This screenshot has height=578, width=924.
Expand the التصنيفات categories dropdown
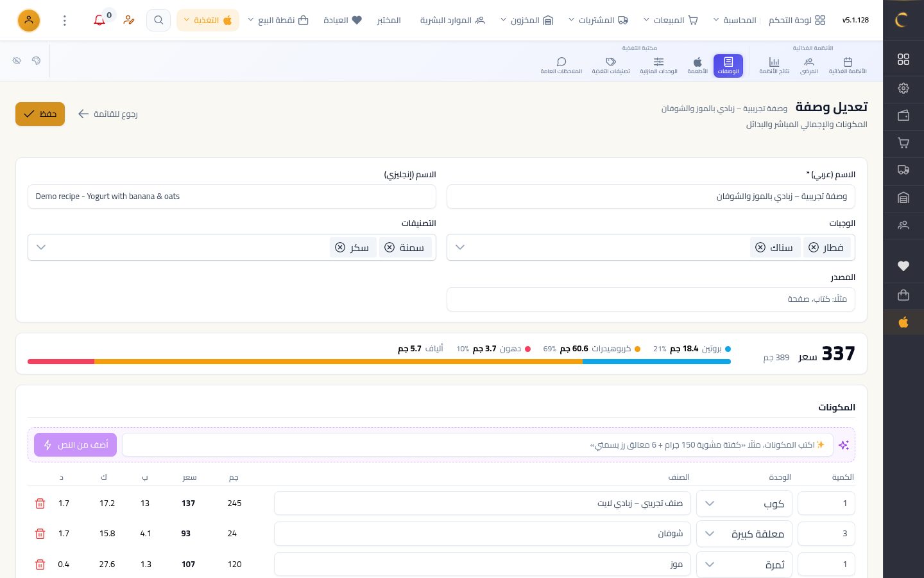point(41,247)
